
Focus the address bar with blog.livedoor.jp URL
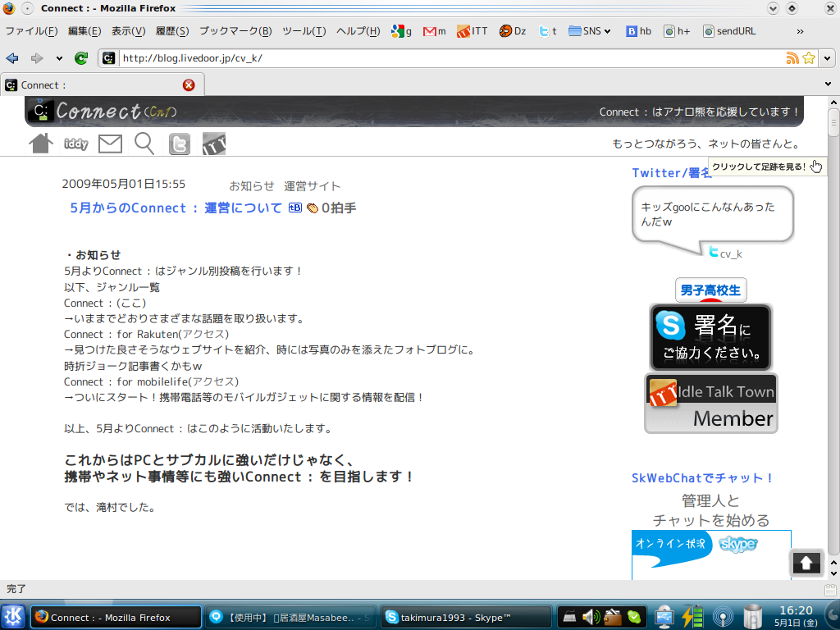[x=450, y=58]
